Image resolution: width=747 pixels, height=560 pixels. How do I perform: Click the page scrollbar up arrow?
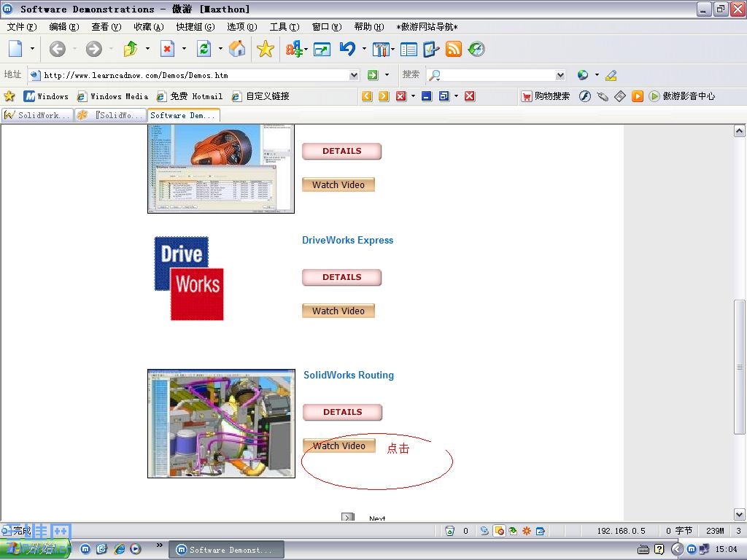coord(740,131)
